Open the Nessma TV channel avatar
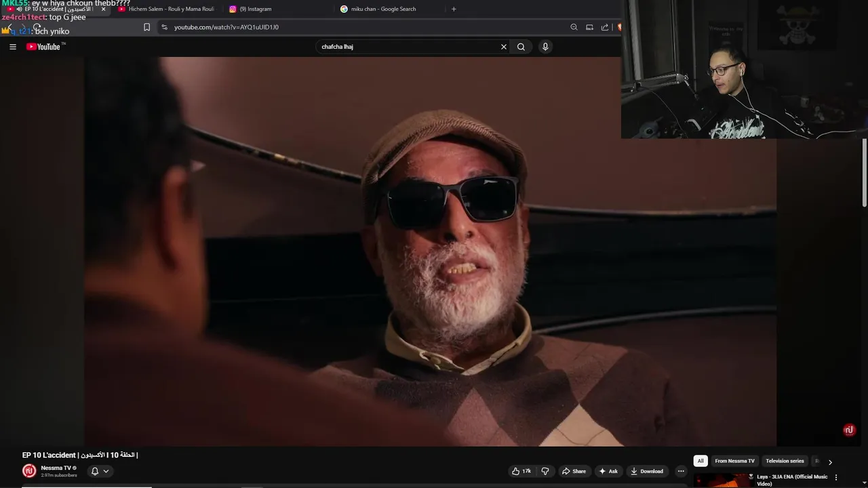 point(28,470)
